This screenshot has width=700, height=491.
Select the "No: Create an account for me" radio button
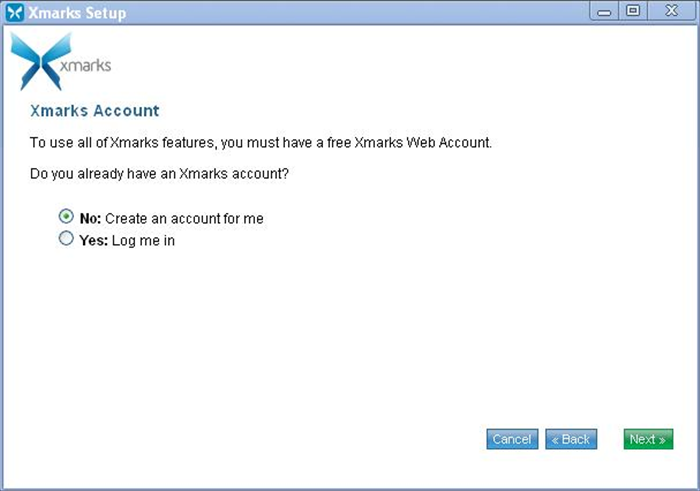pyautogui.click(x=66, y=217)
